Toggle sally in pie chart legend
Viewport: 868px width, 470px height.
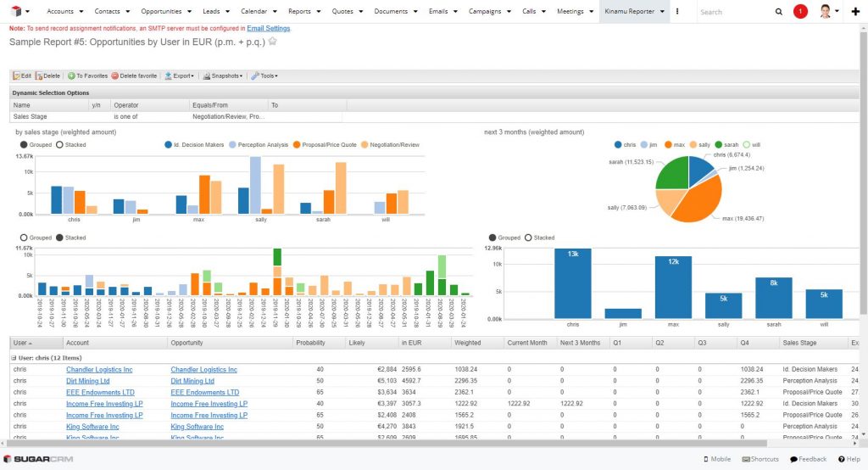(x=699, y=145)
